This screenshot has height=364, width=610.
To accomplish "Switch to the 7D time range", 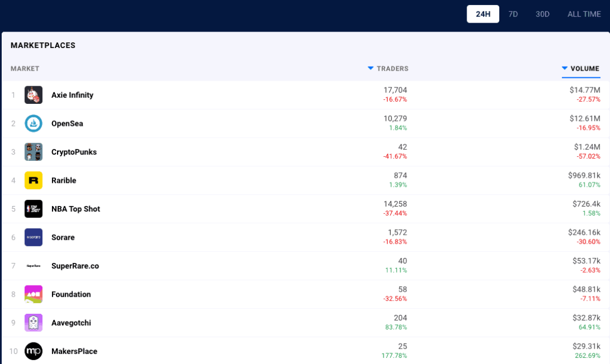I will coord(513,14).
